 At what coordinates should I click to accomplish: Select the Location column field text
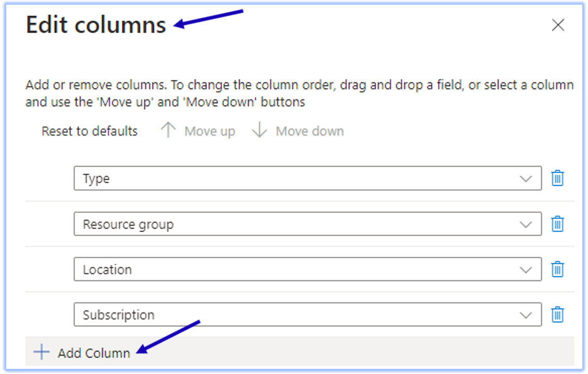[107, 270]
